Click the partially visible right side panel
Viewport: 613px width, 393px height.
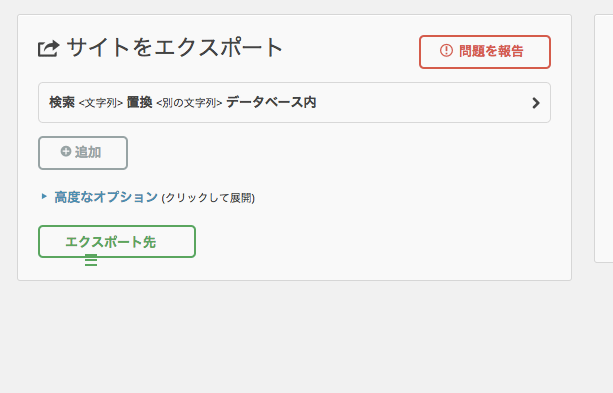point(604,138)
